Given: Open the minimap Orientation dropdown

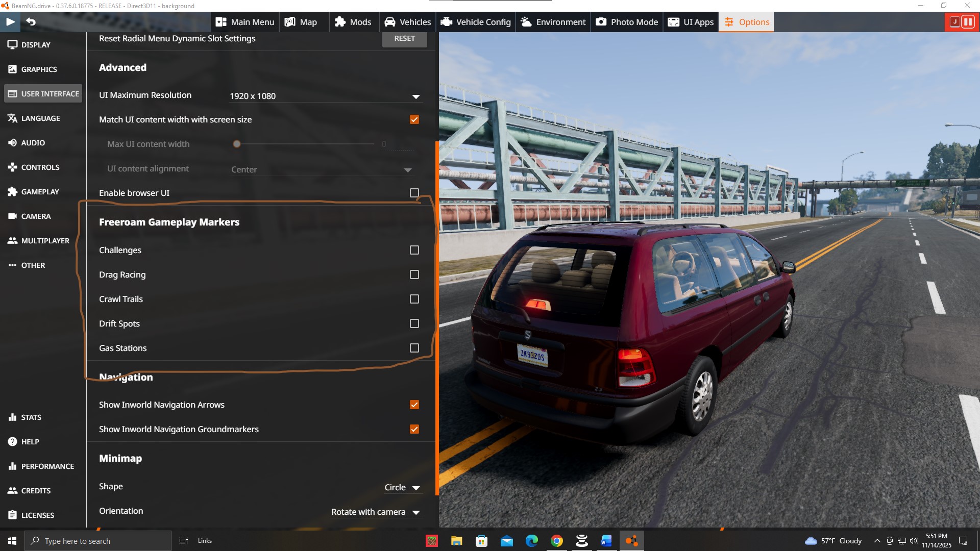Looking at the screenshot, I should [376, 512].
